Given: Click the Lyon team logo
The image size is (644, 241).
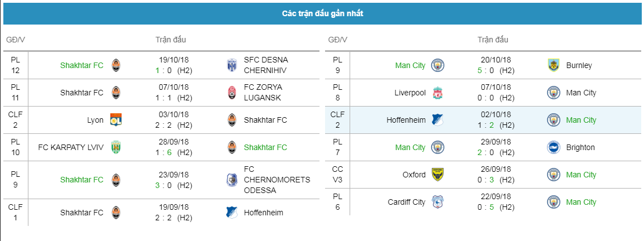Looking at the screenshot, I should click(x=116, y=120).
